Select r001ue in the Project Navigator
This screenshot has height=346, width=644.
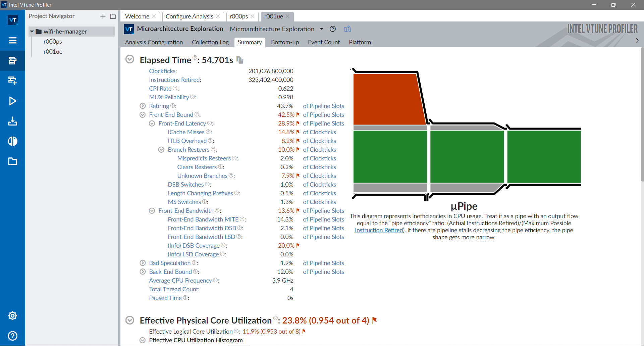point(53,51)
